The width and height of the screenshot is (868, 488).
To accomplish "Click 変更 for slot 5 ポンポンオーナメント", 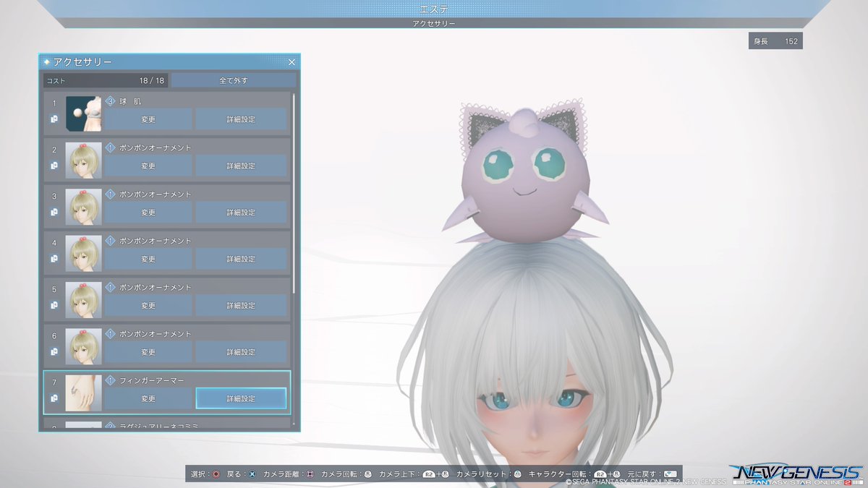I will pos(148,305).
